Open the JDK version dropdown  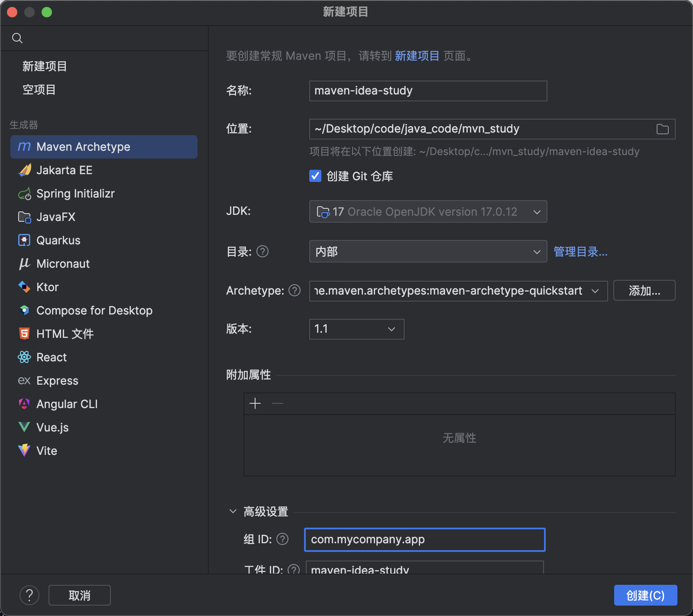tap(428, 211)
